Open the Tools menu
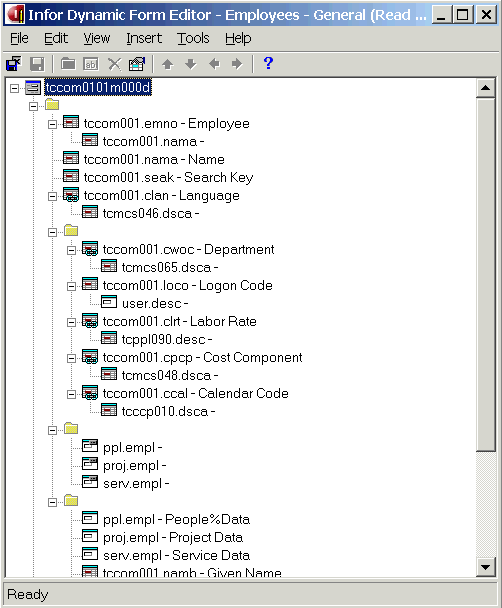502x608 pixels. (193, 38)
